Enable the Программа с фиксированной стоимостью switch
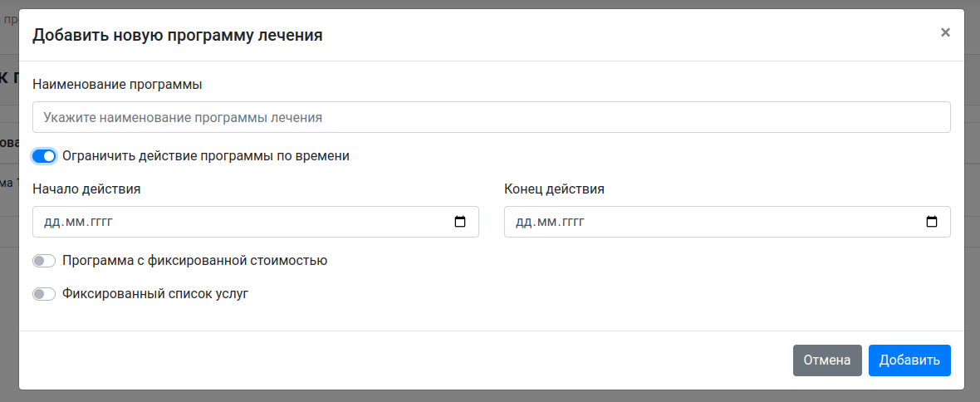The image size is (980, 402). [44, 261]
